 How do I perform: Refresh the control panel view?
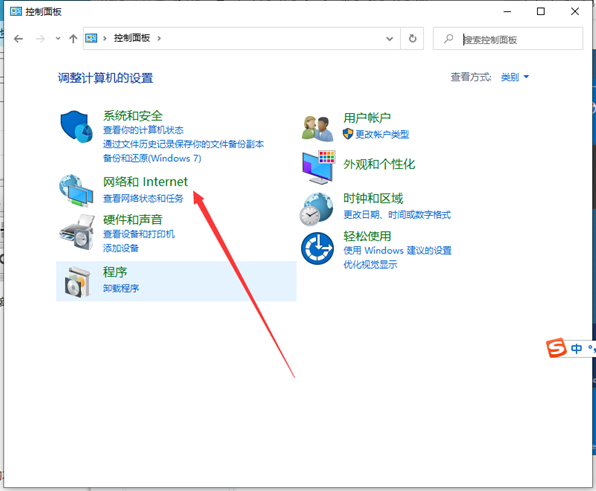[412, 38]
